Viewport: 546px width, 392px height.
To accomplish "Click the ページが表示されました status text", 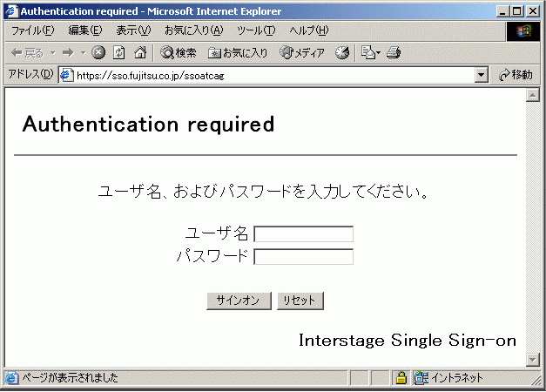I will [x=71, y=378].
